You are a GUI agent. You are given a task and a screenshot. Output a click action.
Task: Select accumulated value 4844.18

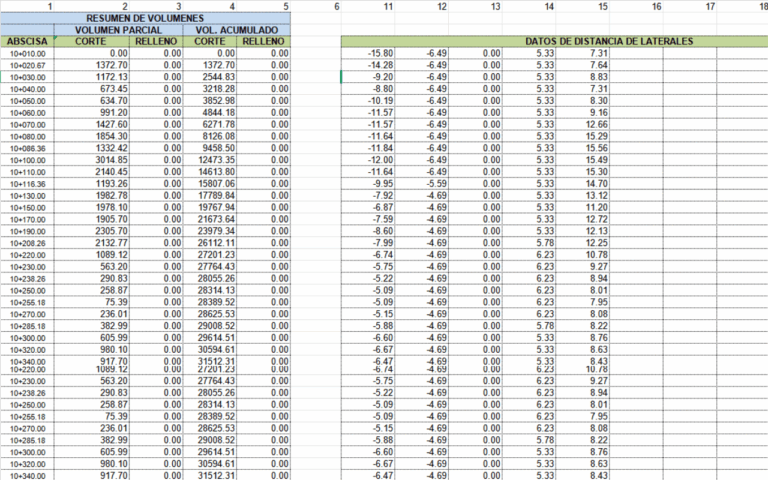[x=210, y=113]
